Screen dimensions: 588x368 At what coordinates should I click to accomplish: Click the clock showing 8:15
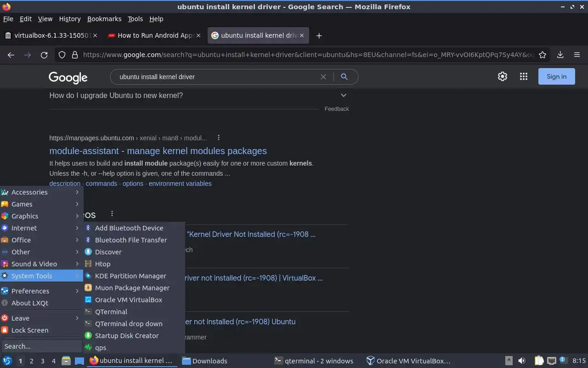[x=579, y=361]
